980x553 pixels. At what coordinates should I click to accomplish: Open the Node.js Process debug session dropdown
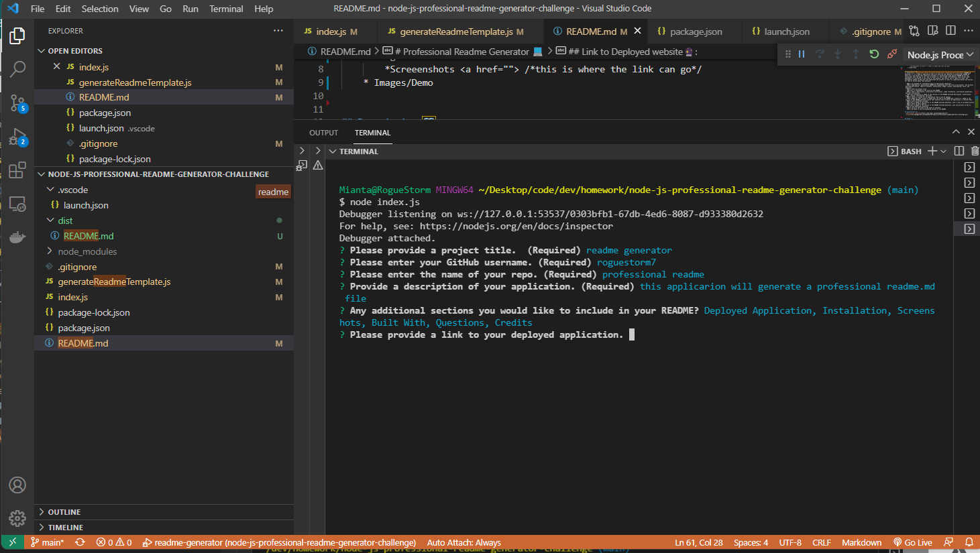point(940,55)
